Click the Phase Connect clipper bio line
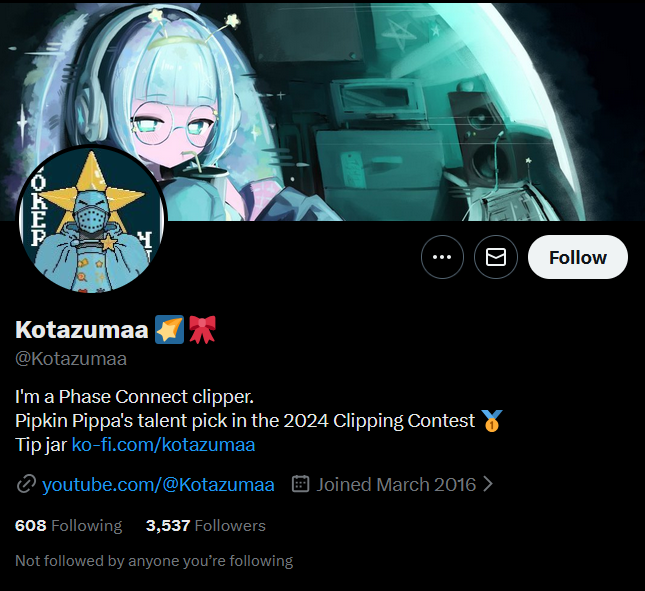645x591 pixels. 134,397
